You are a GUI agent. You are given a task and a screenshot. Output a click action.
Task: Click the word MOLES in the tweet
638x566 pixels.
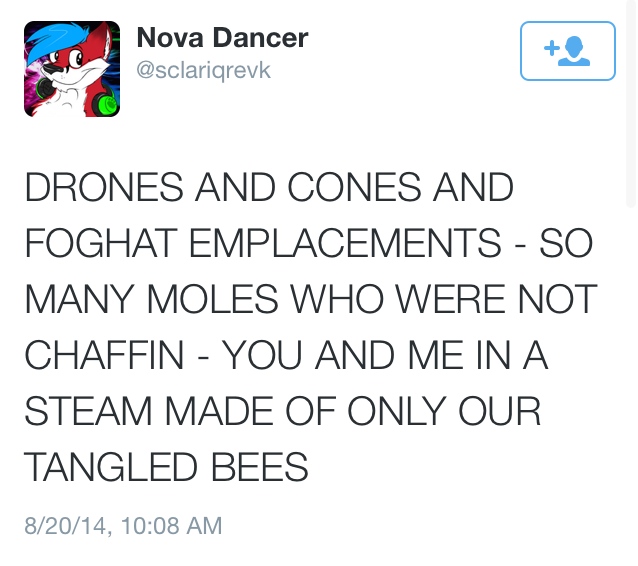(x=213, y=299)
